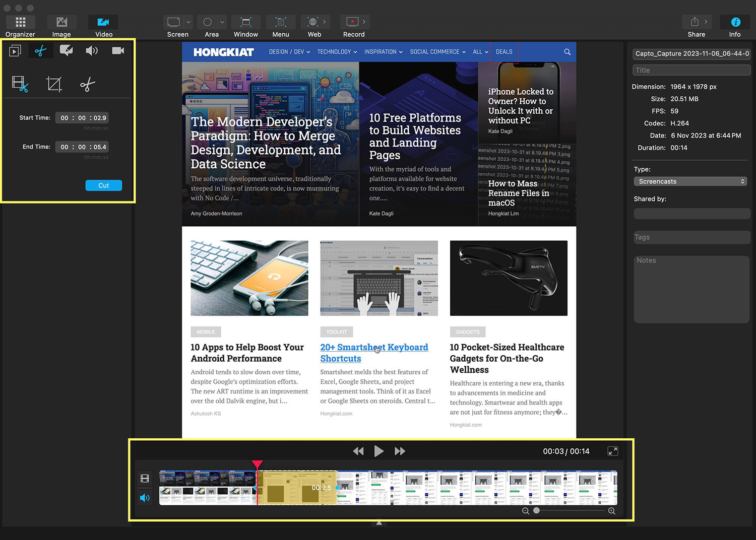
Task: Open the DESIGN / DEV menu
Action: click(x=289, y=52)
